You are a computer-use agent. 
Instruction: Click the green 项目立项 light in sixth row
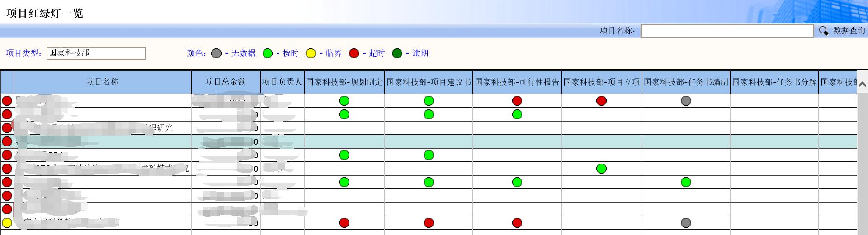601,169
